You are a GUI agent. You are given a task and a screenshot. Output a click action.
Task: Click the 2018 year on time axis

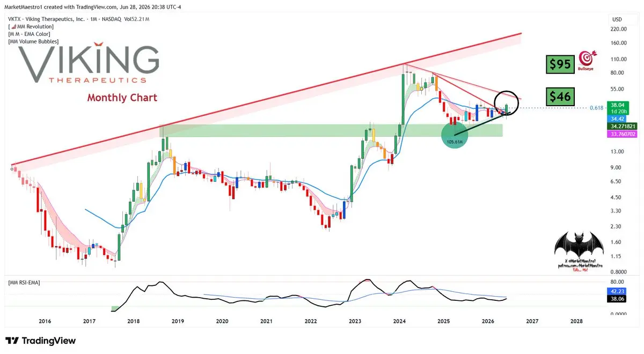tap(134, 322)
